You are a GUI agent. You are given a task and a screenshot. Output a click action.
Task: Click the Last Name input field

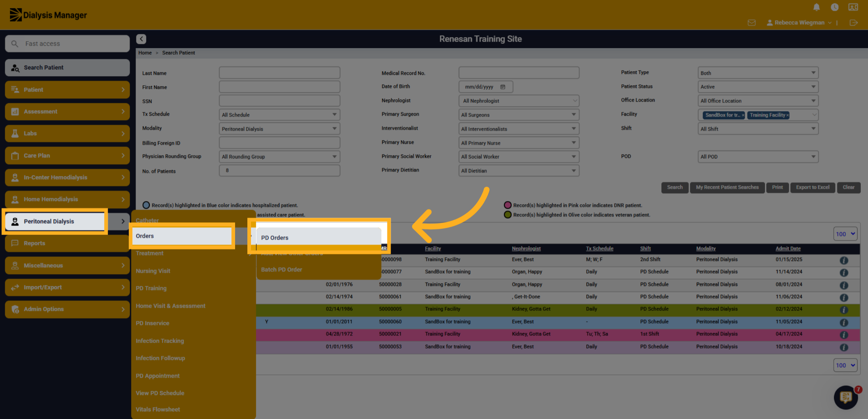tap(279, 73)
